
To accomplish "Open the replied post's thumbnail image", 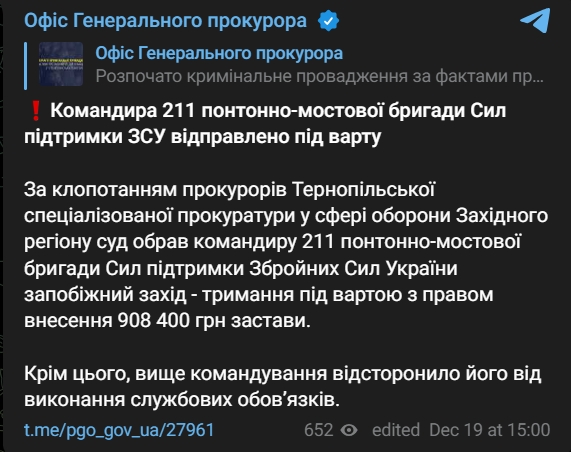I will click(61, 64).
